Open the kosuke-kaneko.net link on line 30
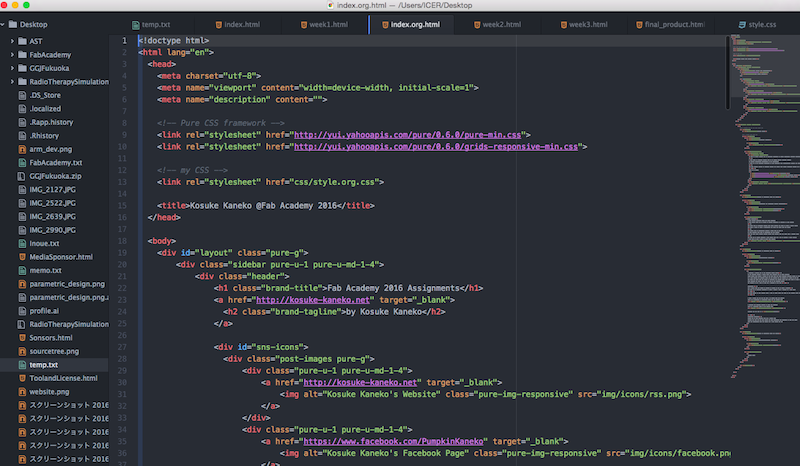Viewport: 800px width, 466px height. point(360,382)
